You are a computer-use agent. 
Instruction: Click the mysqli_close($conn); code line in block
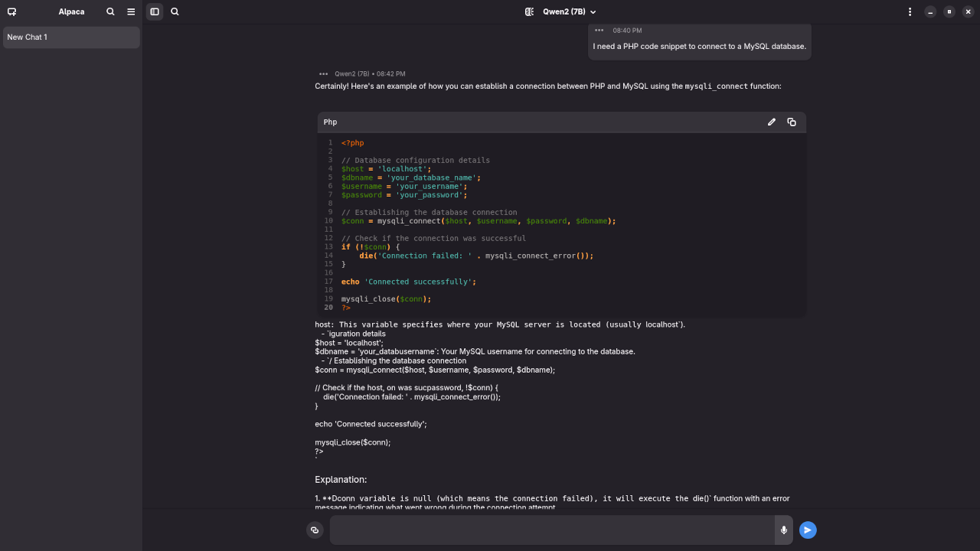[387, 299]
